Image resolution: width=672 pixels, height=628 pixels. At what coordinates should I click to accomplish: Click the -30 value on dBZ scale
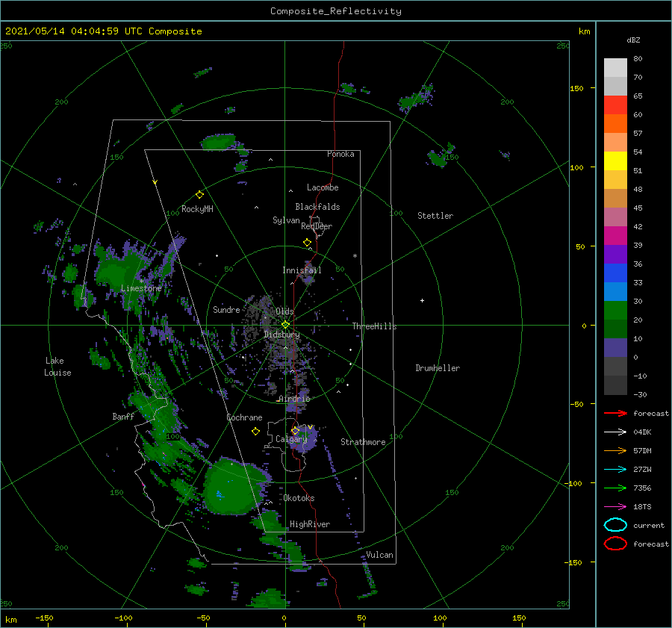coord(640,394)
